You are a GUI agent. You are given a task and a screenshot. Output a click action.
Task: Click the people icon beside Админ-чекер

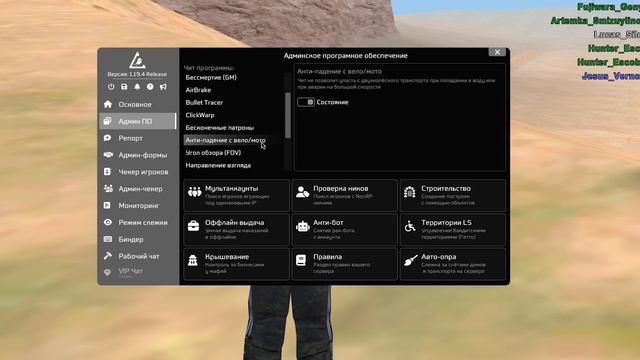[x=108, y=188]
